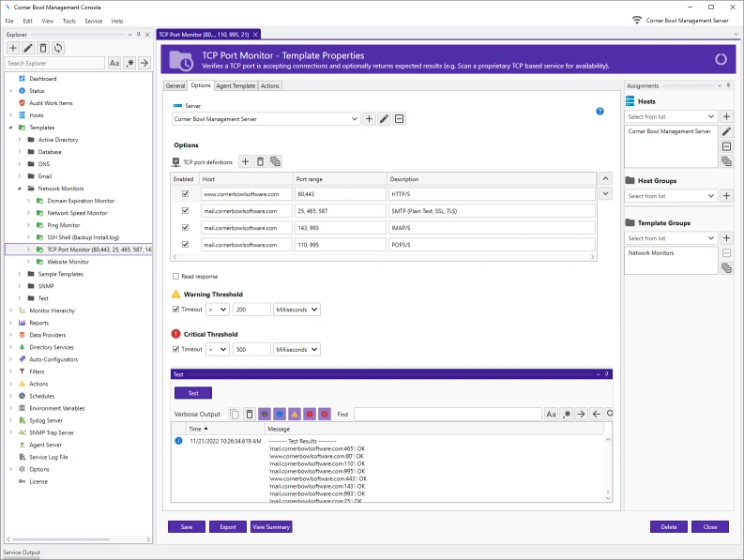Add selected host to Hosts assignments
Screen dimensions: 744x560
pos(726,116)
